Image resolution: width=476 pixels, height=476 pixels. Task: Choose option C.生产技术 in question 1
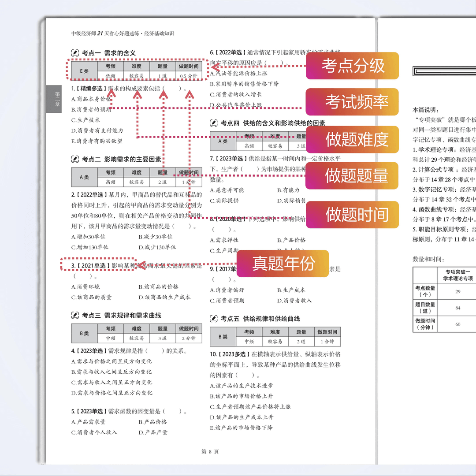point(86,120)
